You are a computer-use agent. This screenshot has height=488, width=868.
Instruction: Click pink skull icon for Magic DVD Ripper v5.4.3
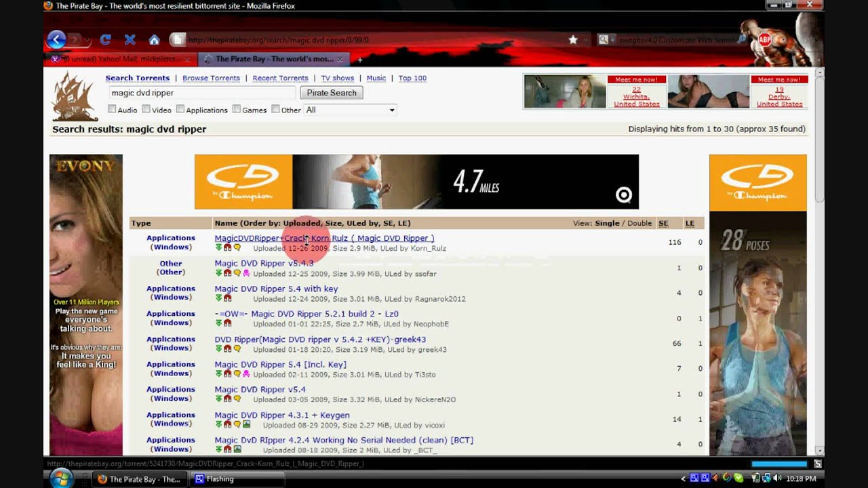[x=246, y=273]
